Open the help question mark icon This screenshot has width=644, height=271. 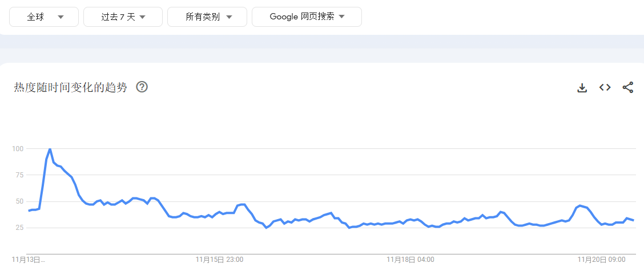pos(142,87)
